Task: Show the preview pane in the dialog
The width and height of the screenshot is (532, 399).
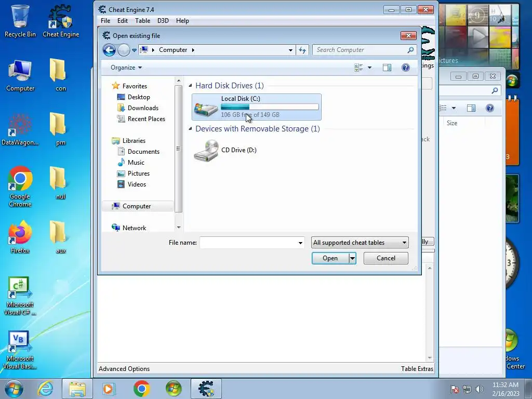Action: point(387,68)
